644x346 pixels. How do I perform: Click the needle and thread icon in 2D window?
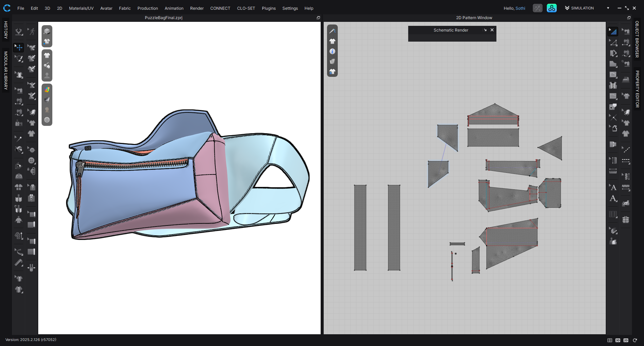[x=332, y=31]
